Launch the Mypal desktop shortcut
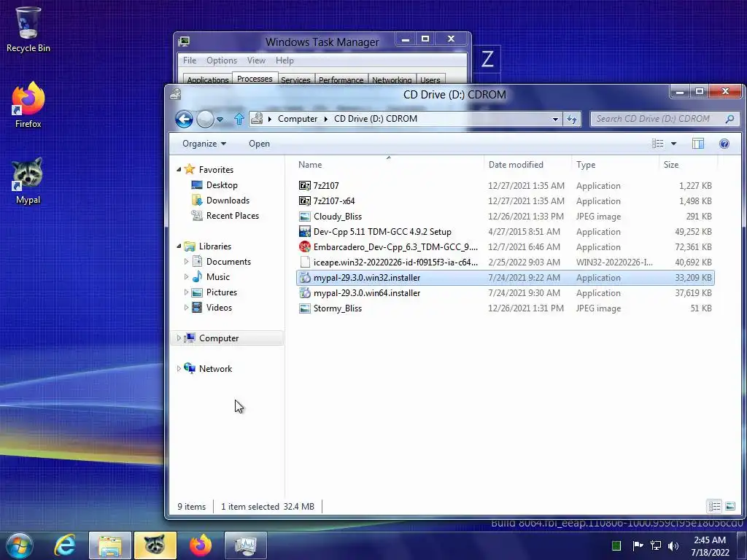The height and width of the screenshot is (560, 747). tap(28, 181)
